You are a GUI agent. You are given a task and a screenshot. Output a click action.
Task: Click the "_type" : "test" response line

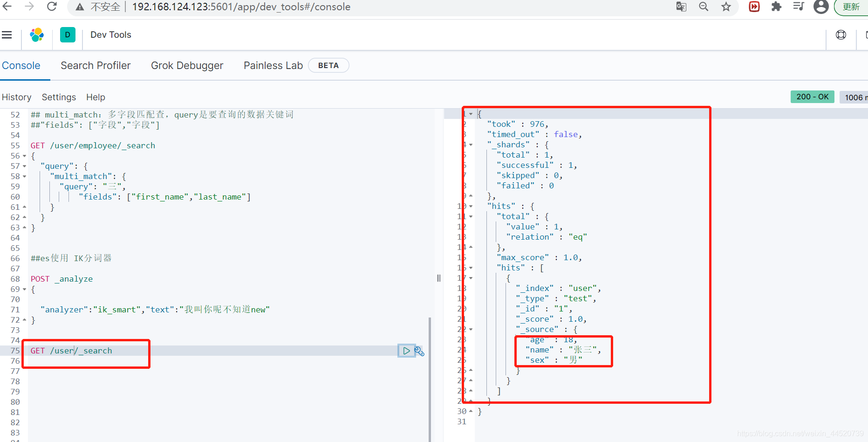(x=556, y=298)
